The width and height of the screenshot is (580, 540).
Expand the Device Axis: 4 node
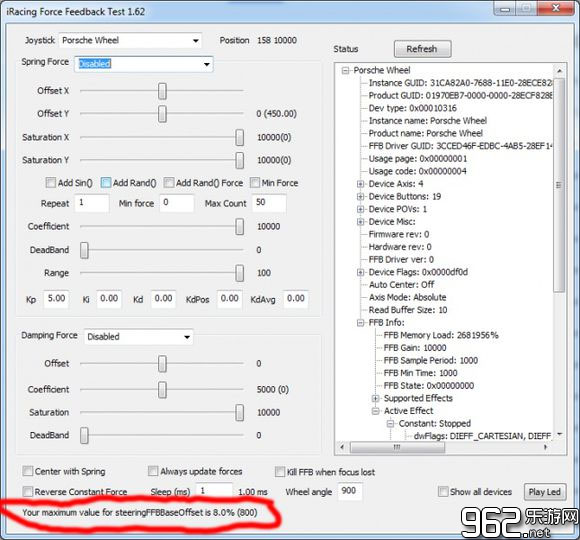(360, 184)
